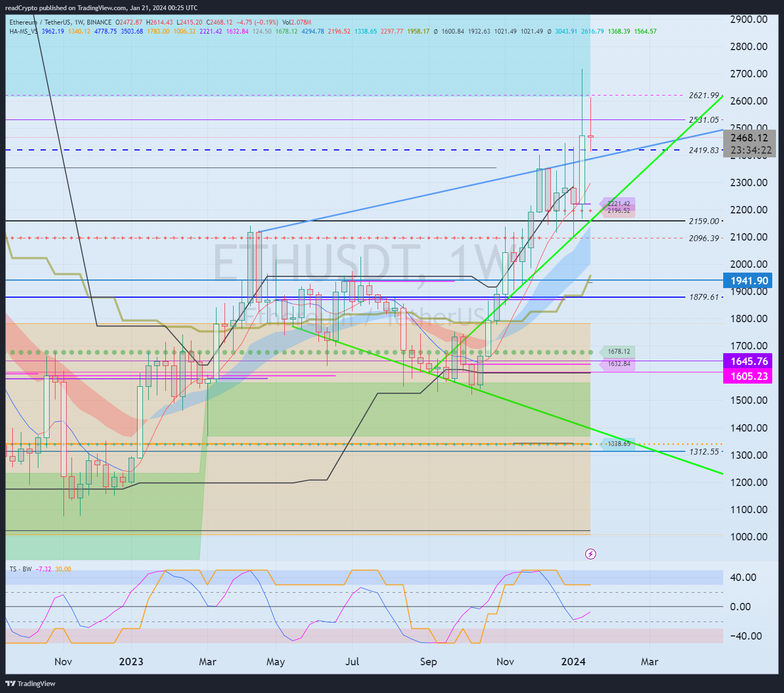Viewport: 784px width, 693px height.
Task: Click the small 2221.42 value tag
Action: [619, 203]
